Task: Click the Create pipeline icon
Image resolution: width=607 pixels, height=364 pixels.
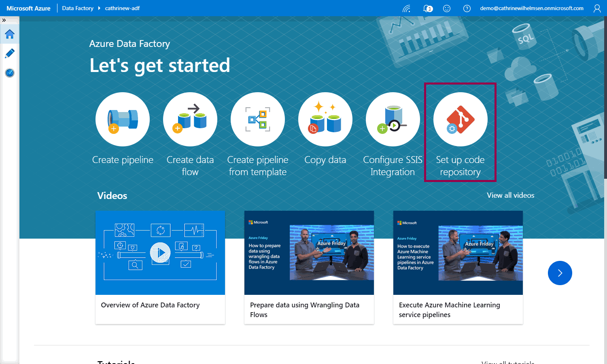Action: 123,119
